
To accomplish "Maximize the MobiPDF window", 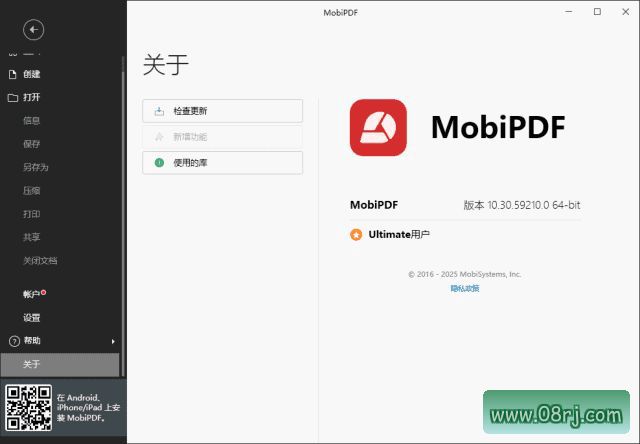I will coord(597,12).
